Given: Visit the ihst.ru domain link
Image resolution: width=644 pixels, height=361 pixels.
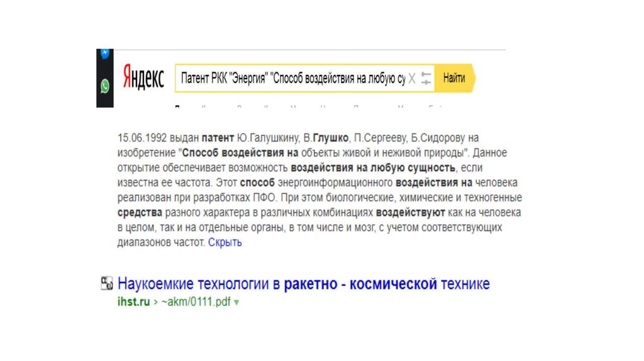Looking at the screenshot, I should pyautogui.click(x=133, y=302).
